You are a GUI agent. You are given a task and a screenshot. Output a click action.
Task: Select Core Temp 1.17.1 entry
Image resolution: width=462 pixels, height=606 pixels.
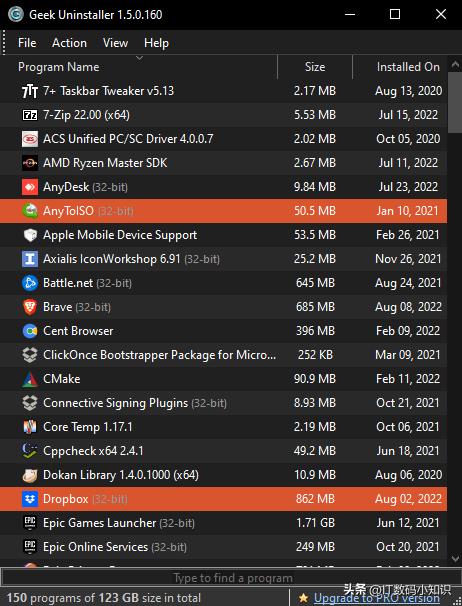point(223,427)
